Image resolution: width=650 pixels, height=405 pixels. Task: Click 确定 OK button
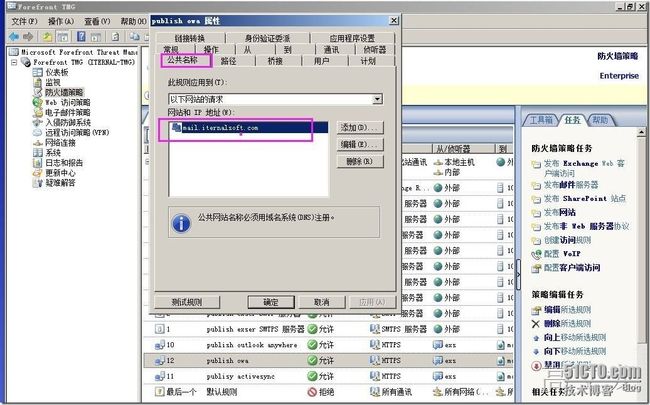coord(271,302)
